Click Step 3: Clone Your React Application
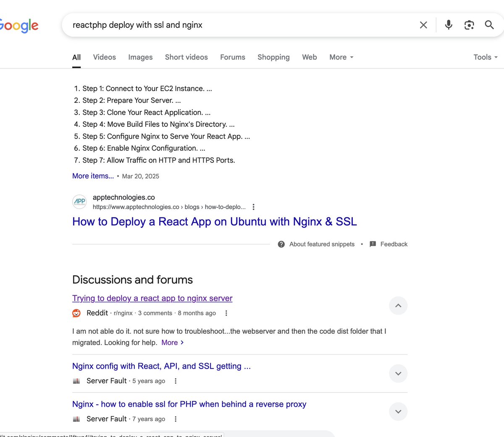The height and width of the screenshot is (437, 504). (x=147, y=113)
